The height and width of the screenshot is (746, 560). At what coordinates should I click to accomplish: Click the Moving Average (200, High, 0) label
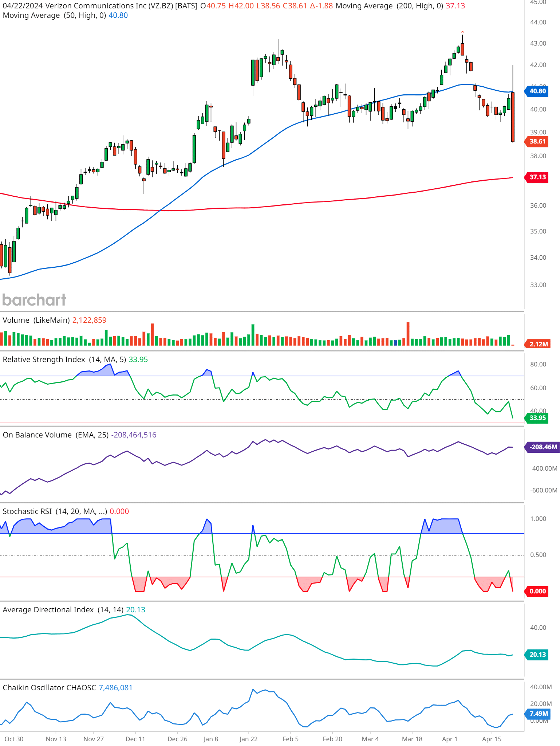click(x=390, y=6)
